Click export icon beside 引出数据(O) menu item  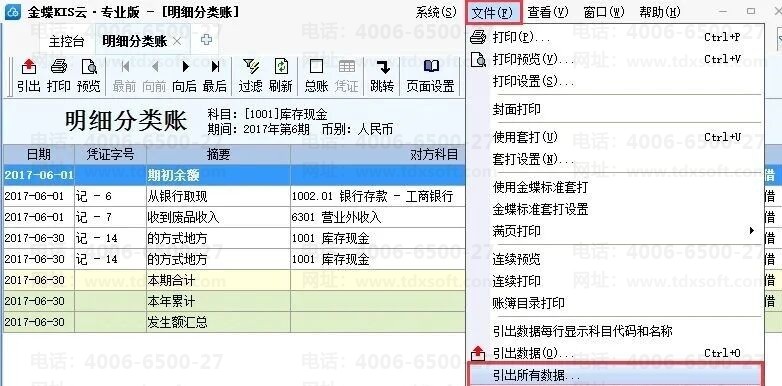coord(478,353)
